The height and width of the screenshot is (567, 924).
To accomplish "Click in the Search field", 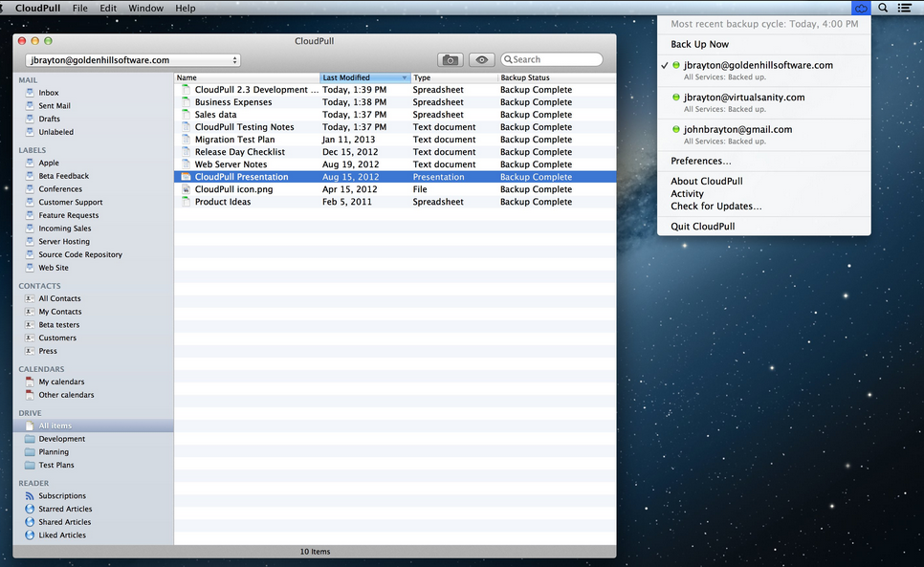I will point(555,59).
